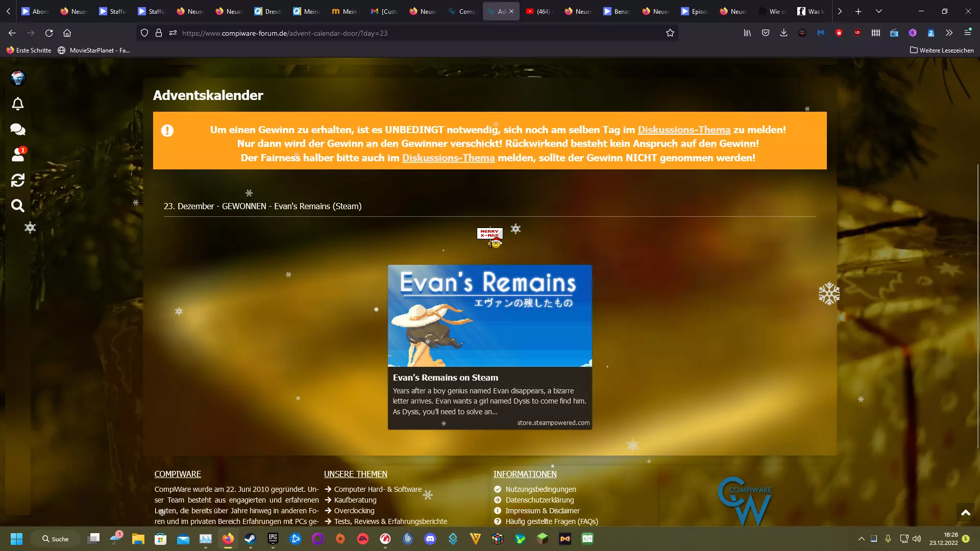Open Kaufberatung footer link

coord(355,500)
